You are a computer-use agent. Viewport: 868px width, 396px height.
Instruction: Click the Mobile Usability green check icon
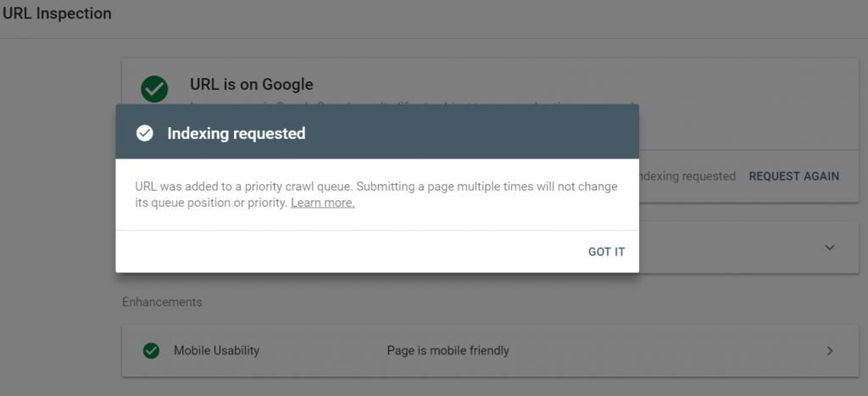click(x=151, y=350)
